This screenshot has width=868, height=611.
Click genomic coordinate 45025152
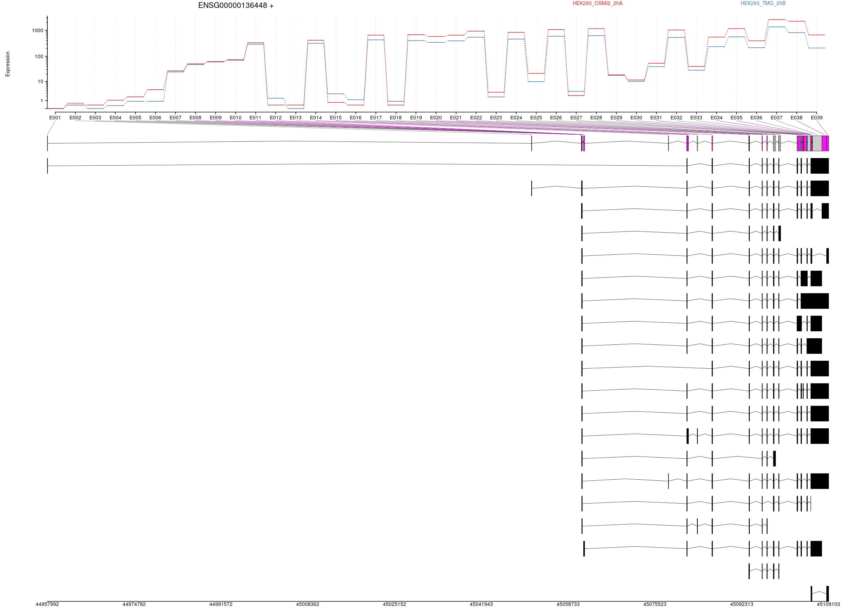coord(394,604)
